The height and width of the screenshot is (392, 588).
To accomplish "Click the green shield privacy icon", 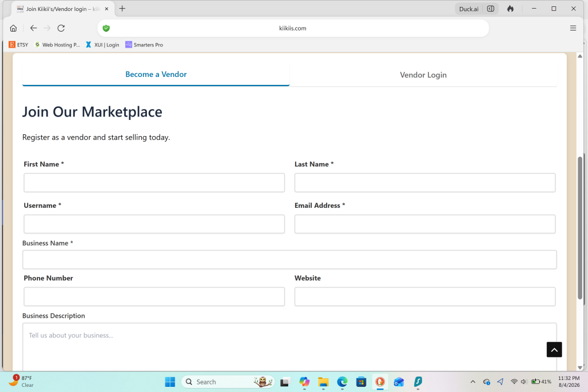I will pos(106,28).
